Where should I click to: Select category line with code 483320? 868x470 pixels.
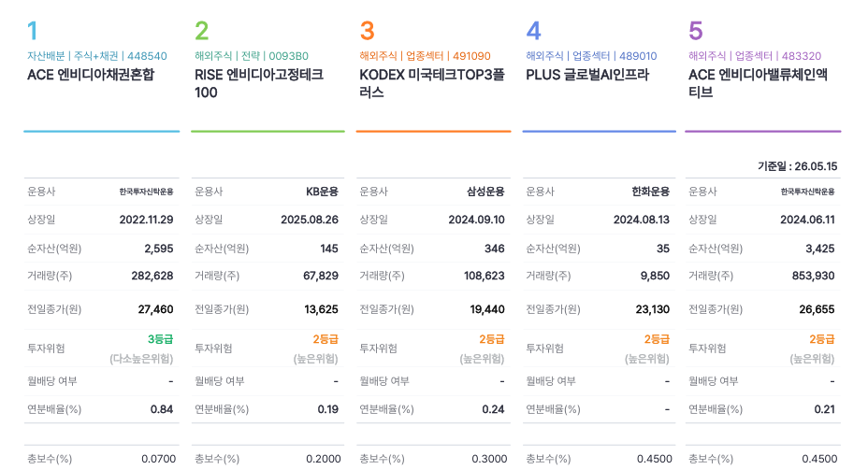(755, 56)
